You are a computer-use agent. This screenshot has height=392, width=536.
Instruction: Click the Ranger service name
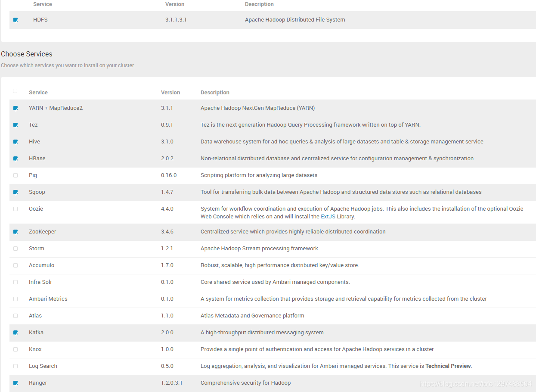click(38, 383)
